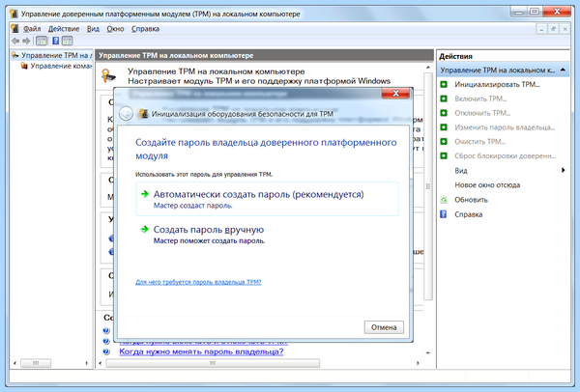Click the inner MDI minimize button in menu bar
Image resolution: width=580 pixels, height=392 pixels.
coord(541,29)
